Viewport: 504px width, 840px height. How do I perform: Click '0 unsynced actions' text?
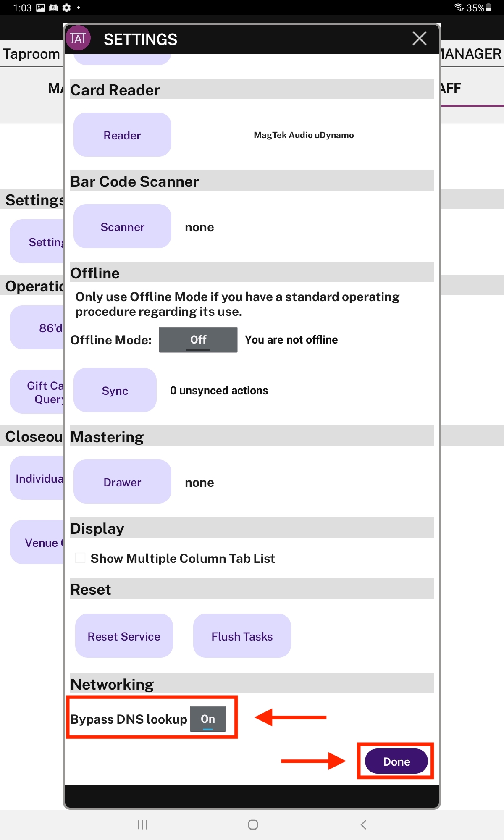pos(219,390)
